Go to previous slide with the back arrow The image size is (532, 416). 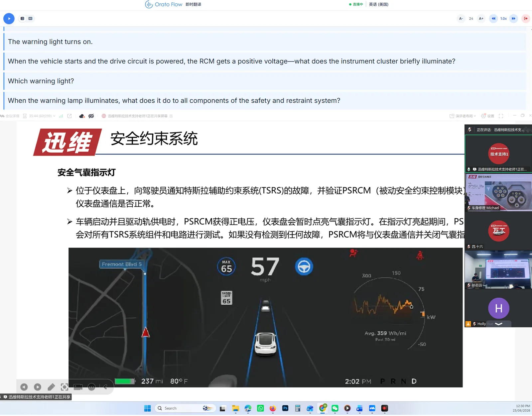(x=24, y=387)
